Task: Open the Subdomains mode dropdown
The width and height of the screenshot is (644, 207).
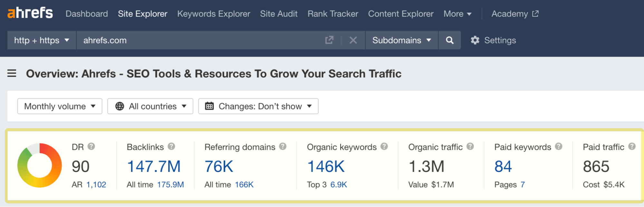Action: point(401,40)
